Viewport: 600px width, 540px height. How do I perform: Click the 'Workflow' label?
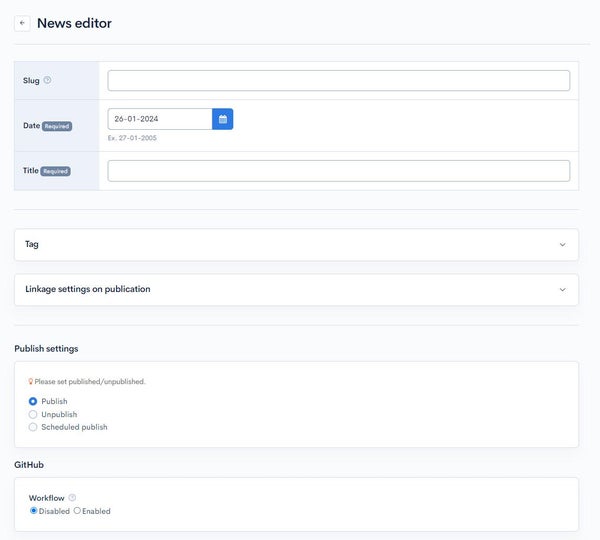pyautogui.click(x=47, y=498)
